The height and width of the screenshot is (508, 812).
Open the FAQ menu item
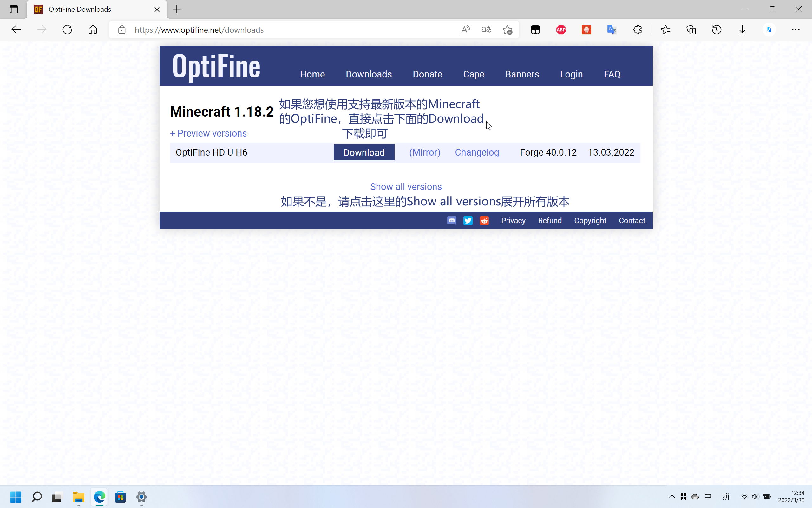point(612,74)
